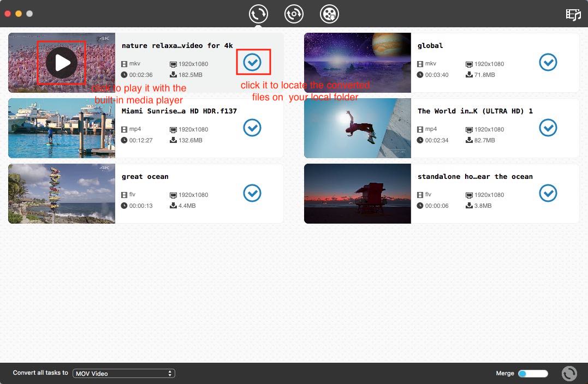Viewport: 588px width, 384px height.
Task: Open the Convert tab icon in top bar
Action: coord(259,14)
